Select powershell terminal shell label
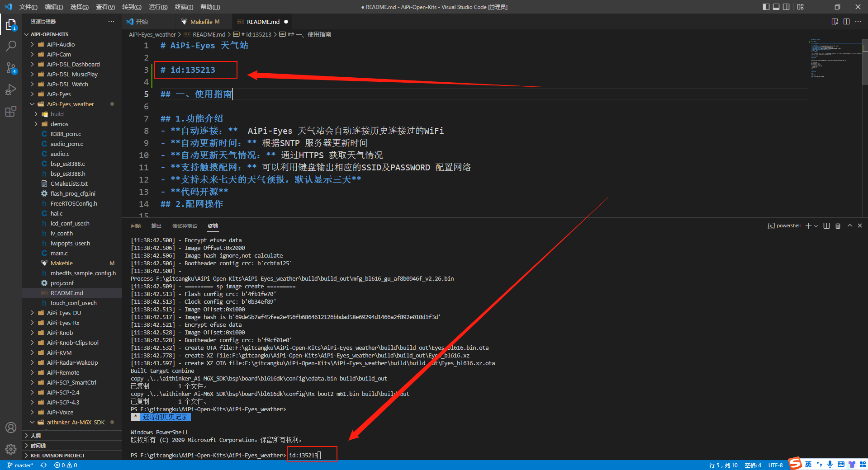This screenshot has width=868, height=470. pyautogui.click(x=784, y=226)
